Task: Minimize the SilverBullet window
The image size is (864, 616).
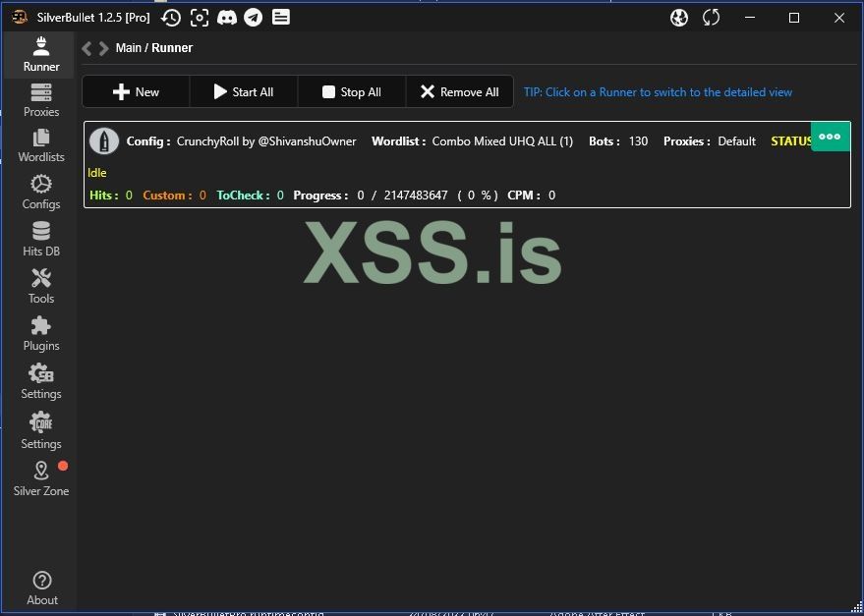Action: pyautogui.click(x=750, y=18)
